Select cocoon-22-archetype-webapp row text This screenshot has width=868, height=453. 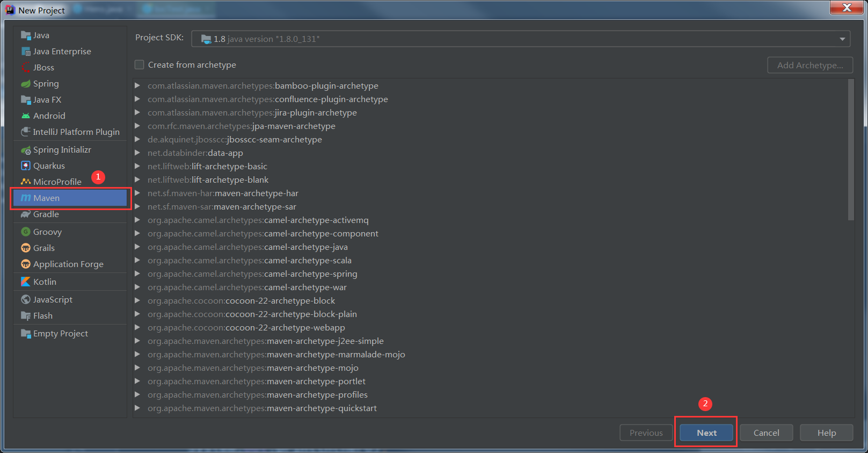coord(246,328)
